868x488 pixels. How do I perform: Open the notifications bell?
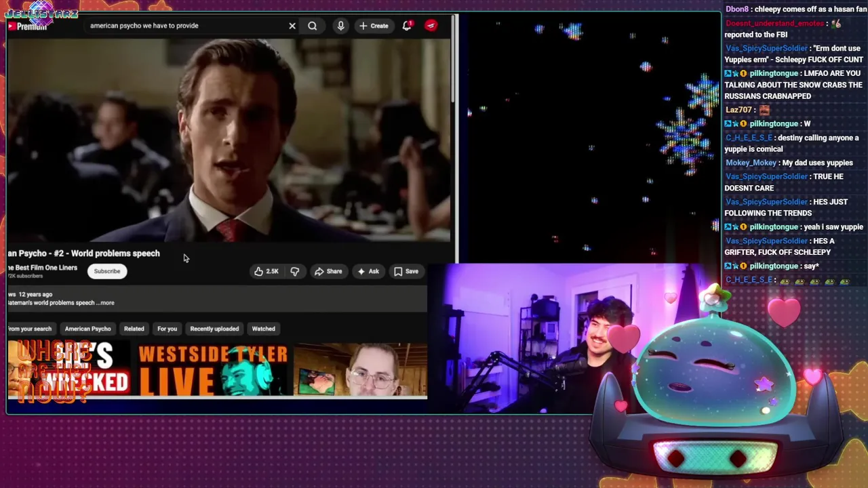pos(407,26)
